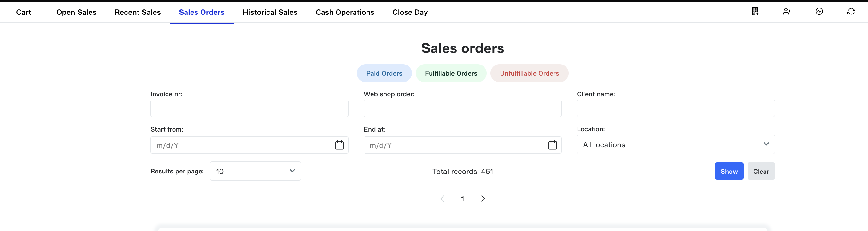Viewport: 868px width, 231px height.
Task: Toggle the Unfulfillable Orders filter
Action: [x=529, y=73]
